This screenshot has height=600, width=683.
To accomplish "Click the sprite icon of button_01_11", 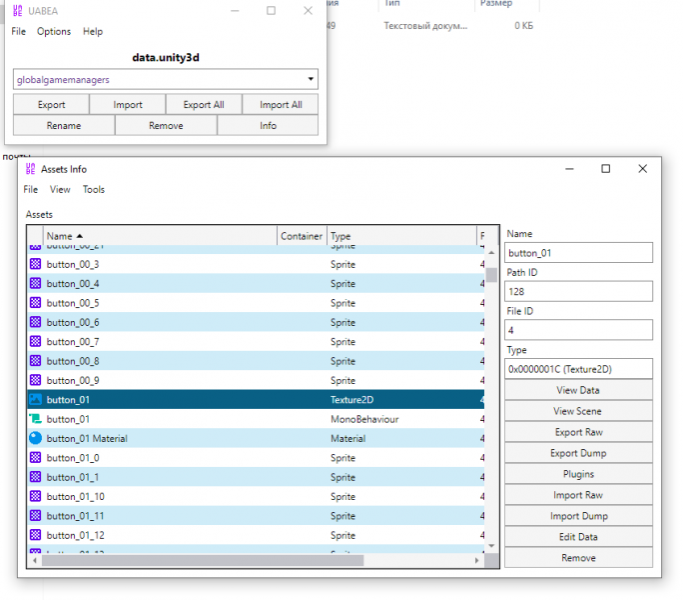I will (x=35, y=515).
